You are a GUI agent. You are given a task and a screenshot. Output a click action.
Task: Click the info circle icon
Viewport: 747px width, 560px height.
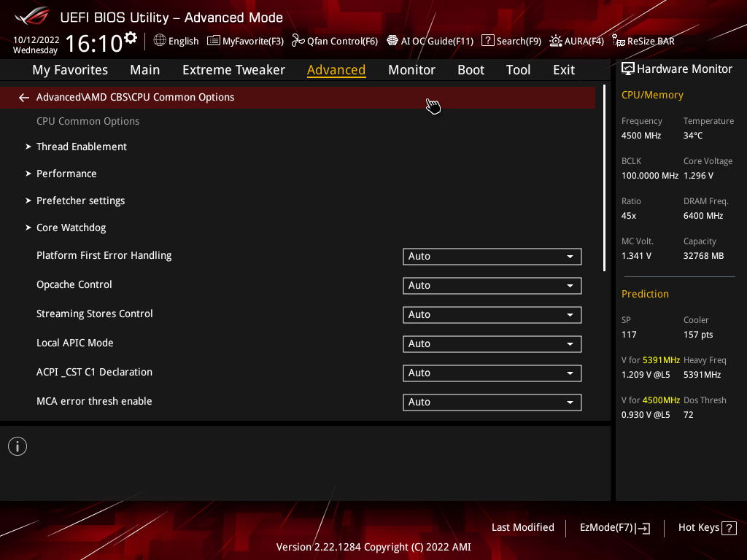(x=18, y=446)
